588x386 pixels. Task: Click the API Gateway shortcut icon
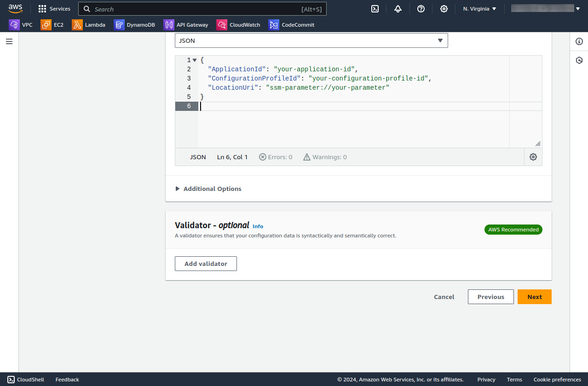pos(168,25)
